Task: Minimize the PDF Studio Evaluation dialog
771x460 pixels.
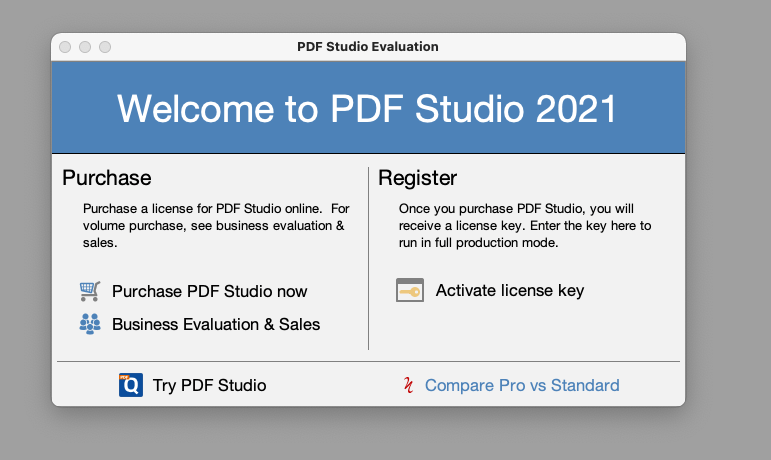Action: [85, 47]
